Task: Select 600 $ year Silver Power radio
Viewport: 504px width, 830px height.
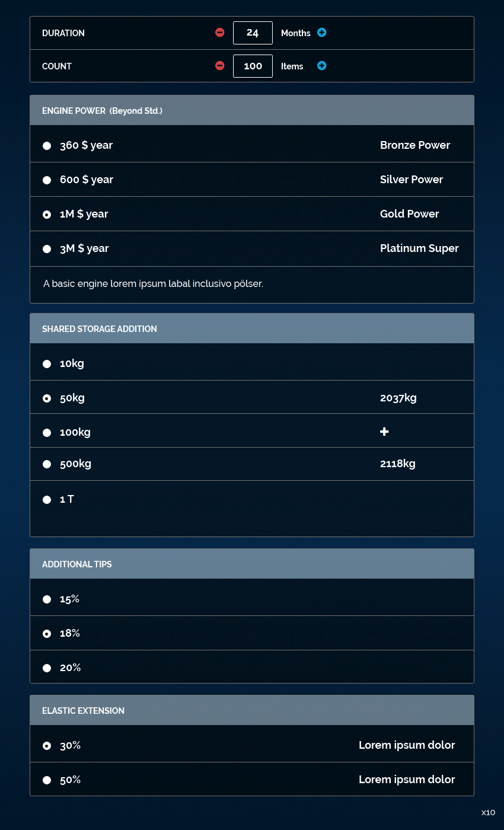Action: [47, 180]
